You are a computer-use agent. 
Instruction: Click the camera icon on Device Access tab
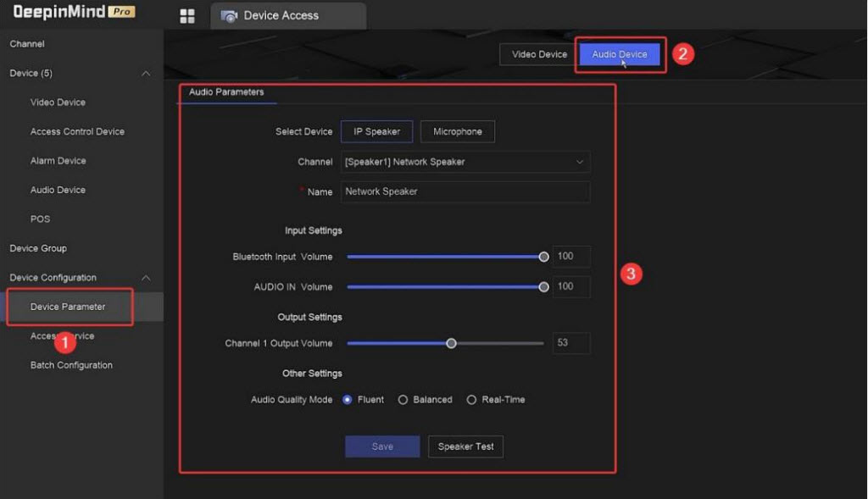229,16
